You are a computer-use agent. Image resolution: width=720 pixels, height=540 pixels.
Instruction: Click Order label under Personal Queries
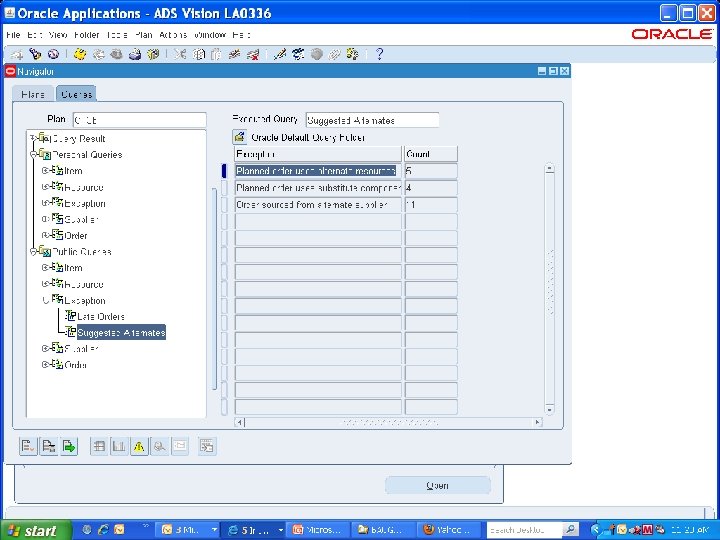76,236
